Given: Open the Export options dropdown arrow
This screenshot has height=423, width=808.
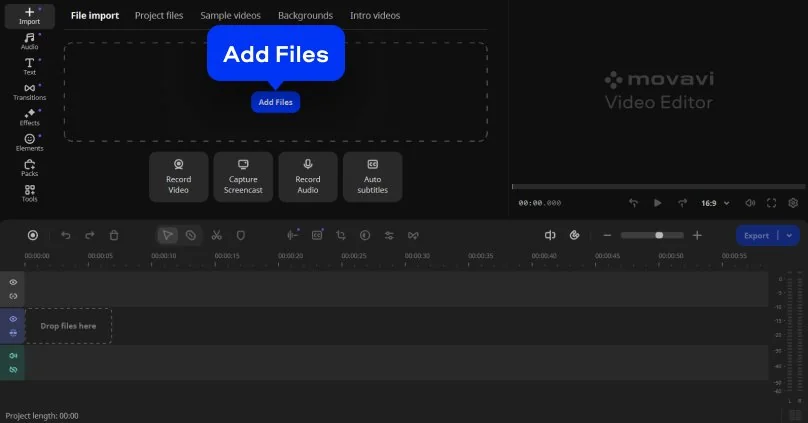Looking at the screenshot, I should [x=790, y=235].
